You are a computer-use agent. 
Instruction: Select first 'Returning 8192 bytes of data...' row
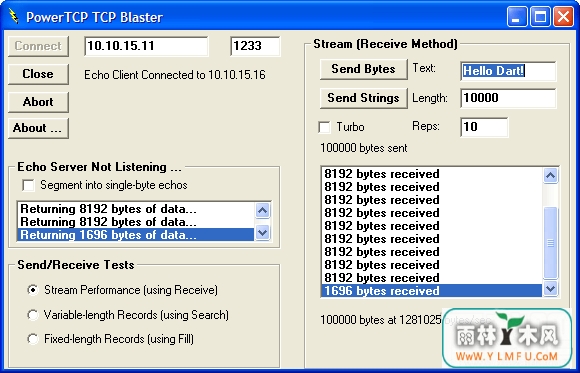click(136, 209)
